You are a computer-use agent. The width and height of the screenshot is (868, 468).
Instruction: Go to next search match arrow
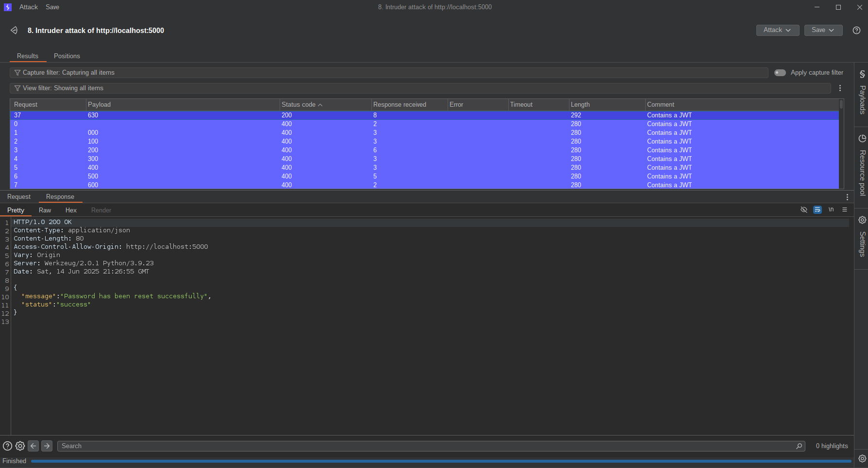(47, 446)
